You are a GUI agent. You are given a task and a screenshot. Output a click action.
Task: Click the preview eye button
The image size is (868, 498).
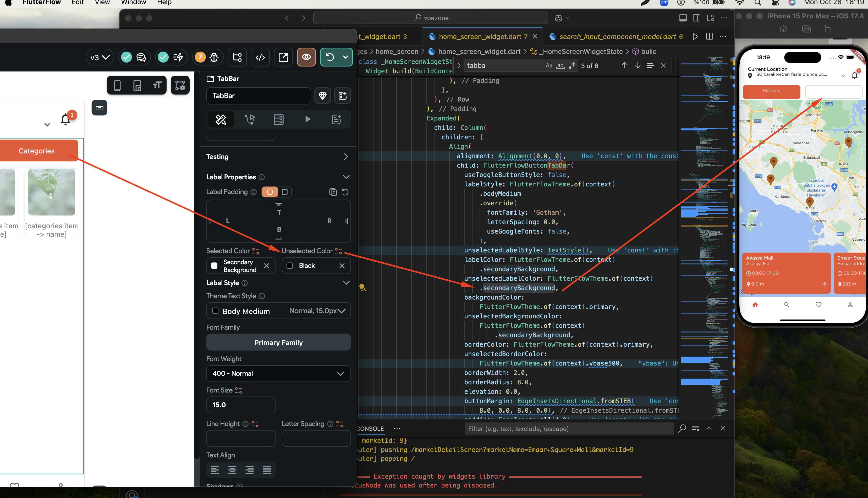tap(306, 57)
